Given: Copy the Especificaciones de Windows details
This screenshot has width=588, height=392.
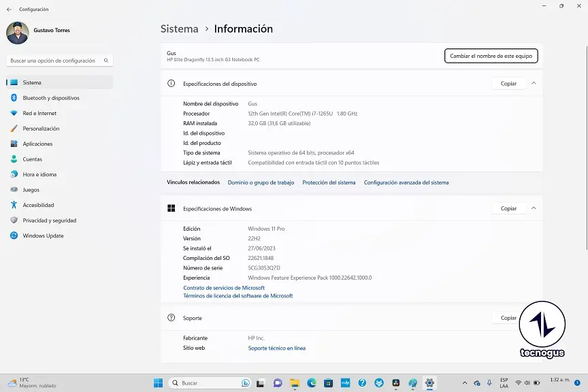Looking at the screenshot, I should pos(508,208).
